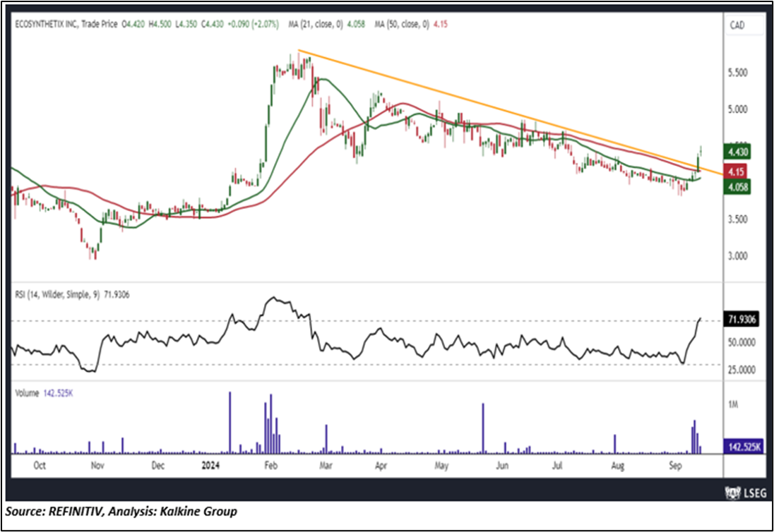Click the green 4.058 MA price tag
This screenshot has width=774, height=532.
point(737,187)
